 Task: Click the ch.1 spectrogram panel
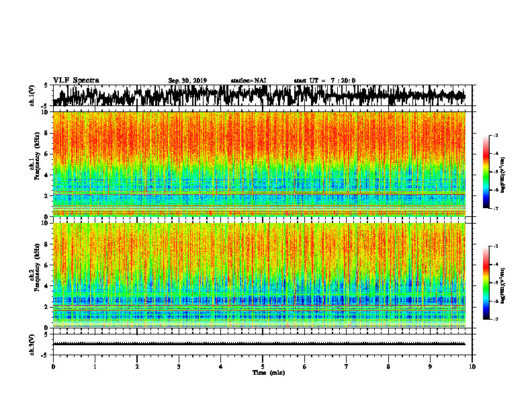coord(259,164)
